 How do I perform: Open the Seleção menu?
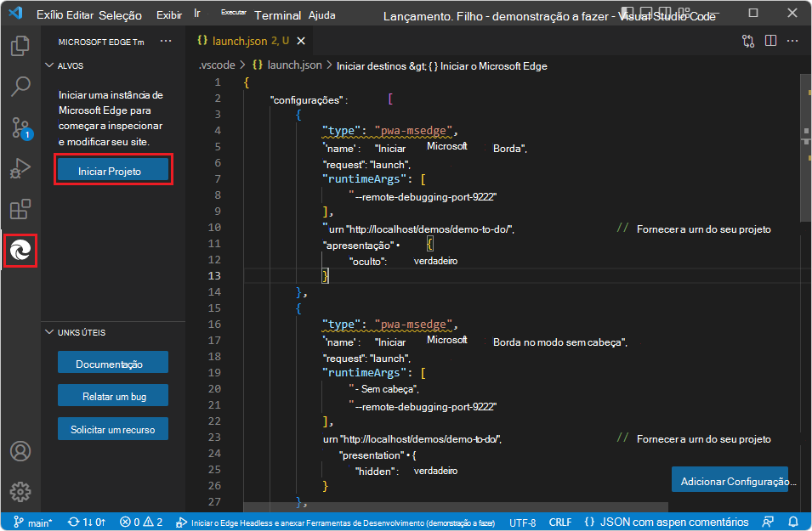120,15
